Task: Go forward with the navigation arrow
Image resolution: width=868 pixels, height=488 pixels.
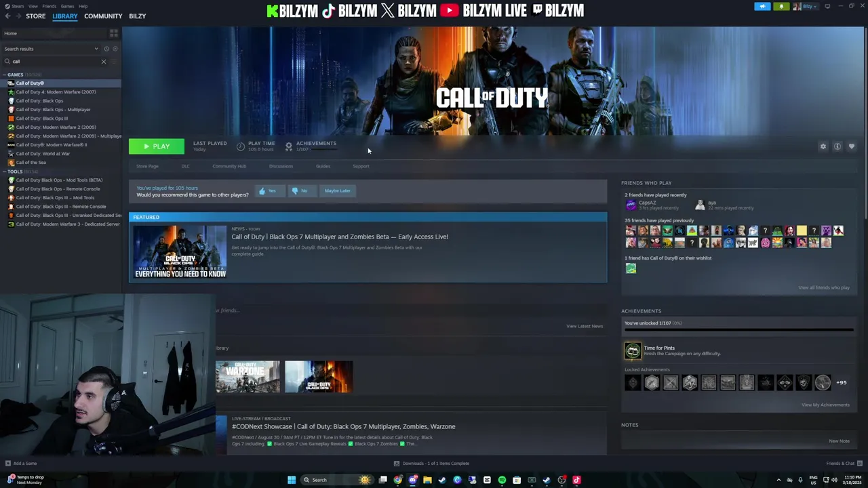Action: pyautogui.click(x=18, y=16)
